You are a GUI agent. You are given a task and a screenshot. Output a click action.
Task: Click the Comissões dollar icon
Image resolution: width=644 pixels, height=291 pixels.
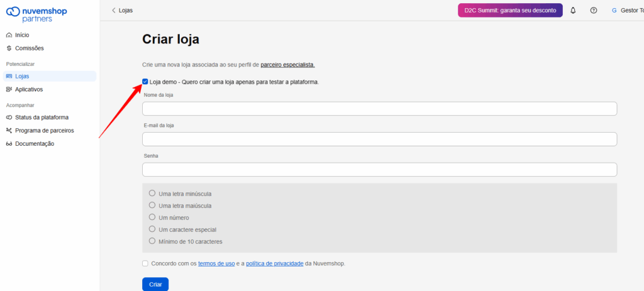point(9,48)
